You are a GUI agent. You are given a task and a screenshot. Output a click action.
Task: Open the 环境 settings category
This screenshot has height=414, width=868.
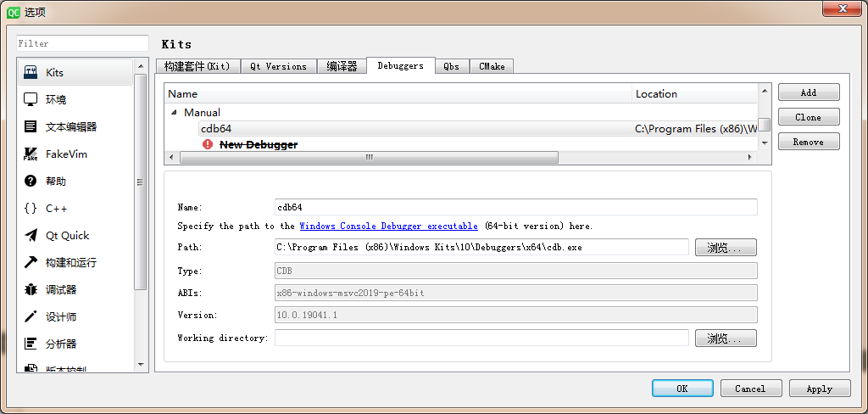tap(56, 100)
